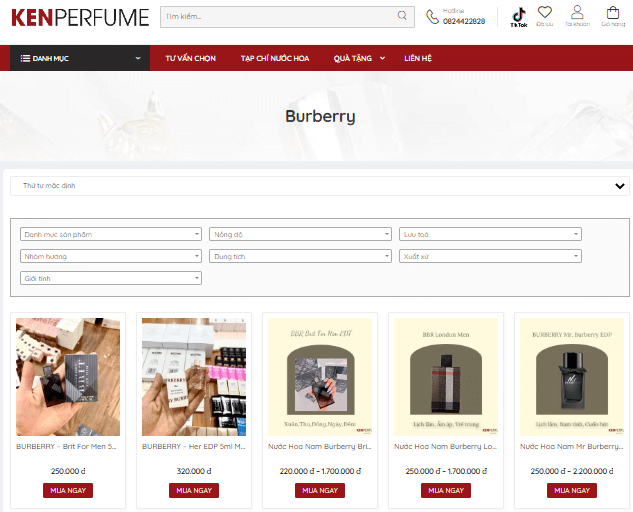This screenshot has width=633, height=512.
Task: Open saved items heart icon
Action: (545, 12)
